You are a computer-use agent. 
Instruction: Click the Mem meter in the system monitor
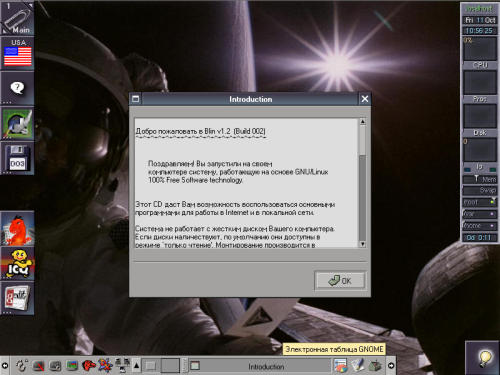pyautogui.click(x=480, y=179)
